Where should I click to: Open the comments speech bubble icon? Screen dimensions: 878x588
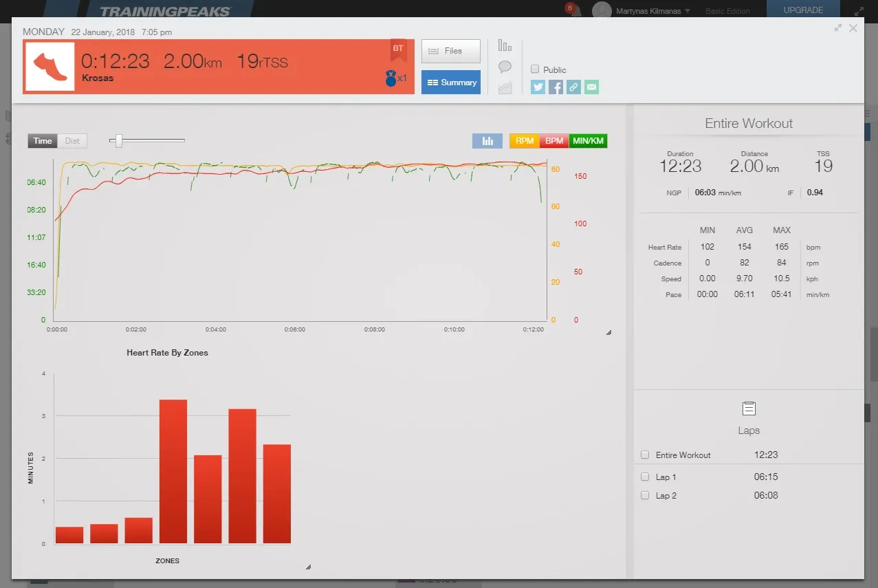click(505, 67)
